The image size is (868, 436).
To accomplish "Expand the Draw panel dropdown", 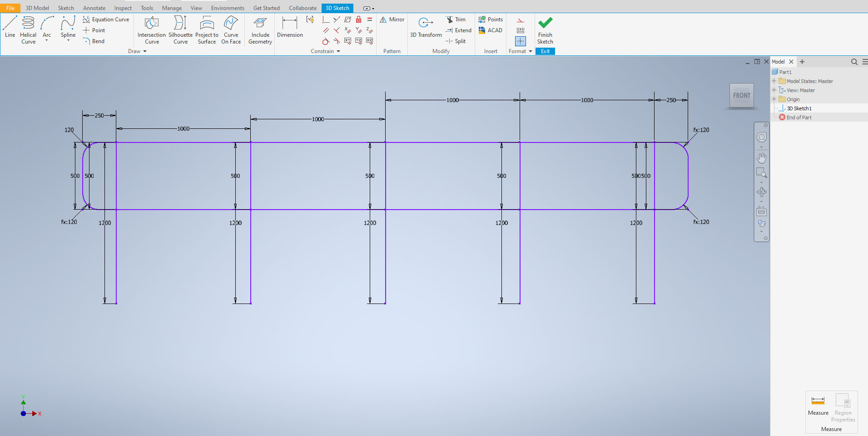I will pos(145,51).
